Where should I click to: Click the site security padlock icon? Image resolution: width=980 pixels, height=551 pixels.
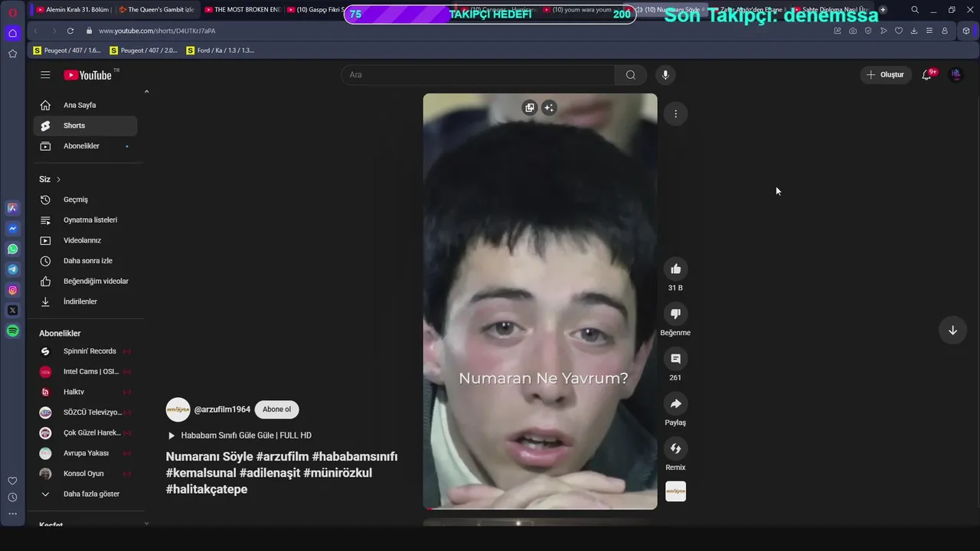coord(90,31)
